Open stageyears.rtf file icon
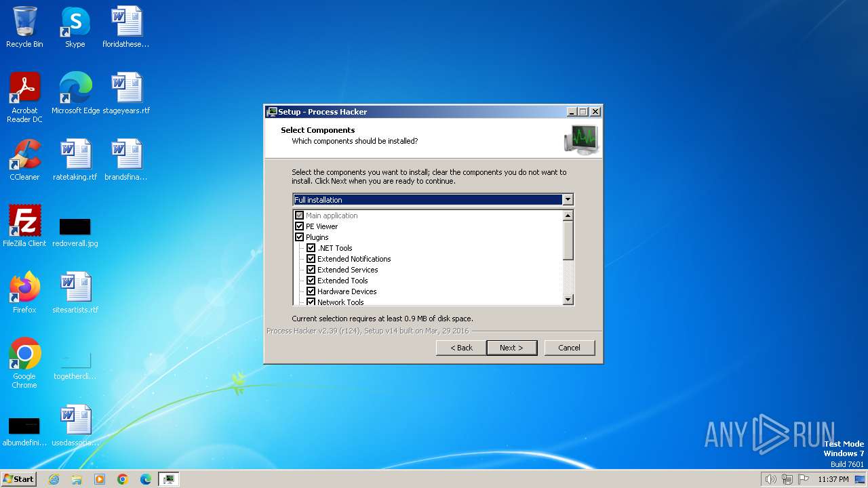The height and width of the screenshot is (488, 868). pyautogui.click(x=126, y=94)
